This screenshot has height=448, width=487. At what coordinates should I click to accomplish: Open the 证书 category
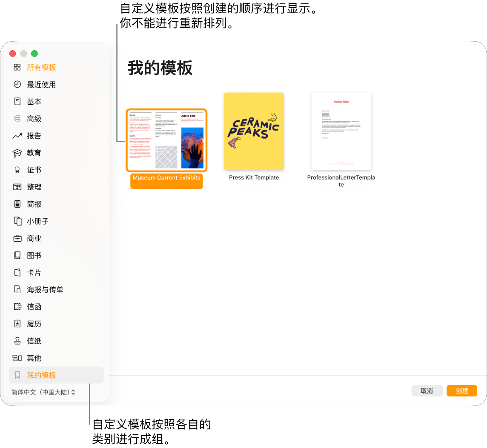pos(17,170)
